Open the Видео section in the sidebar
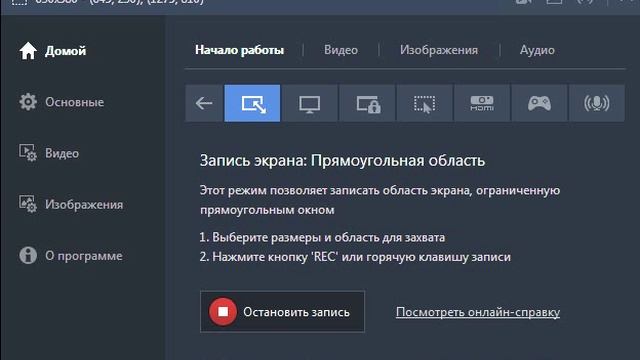 [49, 153]
